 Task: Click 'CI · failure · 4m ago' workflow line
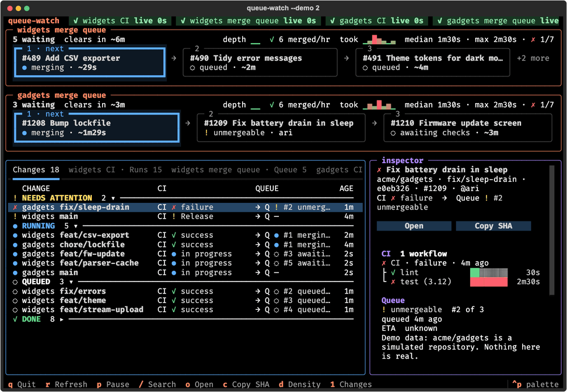pos(435,263)
